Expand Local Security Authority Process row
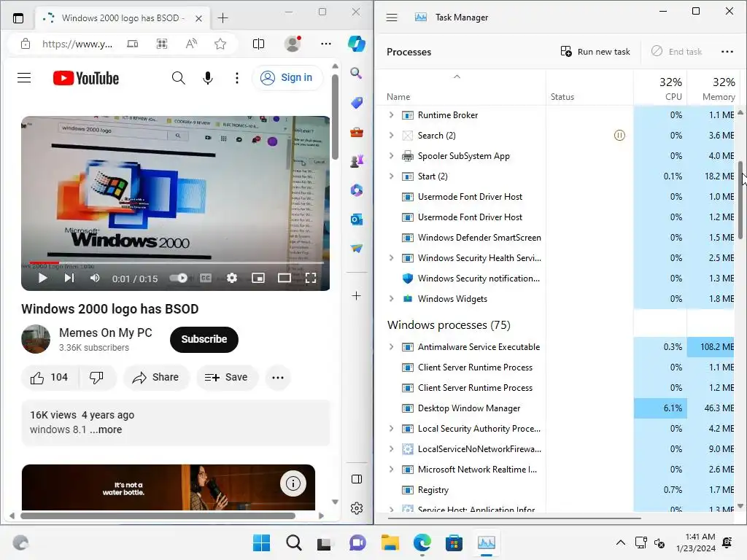Image resolution: width=747 pixels, height=560 pixels. 392,429
